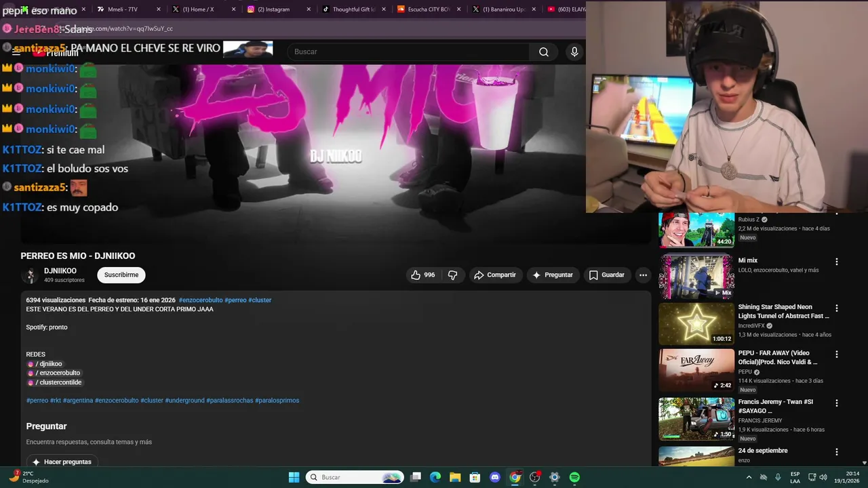
Task: Open options for Francis Jeremy video
Action: [x=836, y=403]
